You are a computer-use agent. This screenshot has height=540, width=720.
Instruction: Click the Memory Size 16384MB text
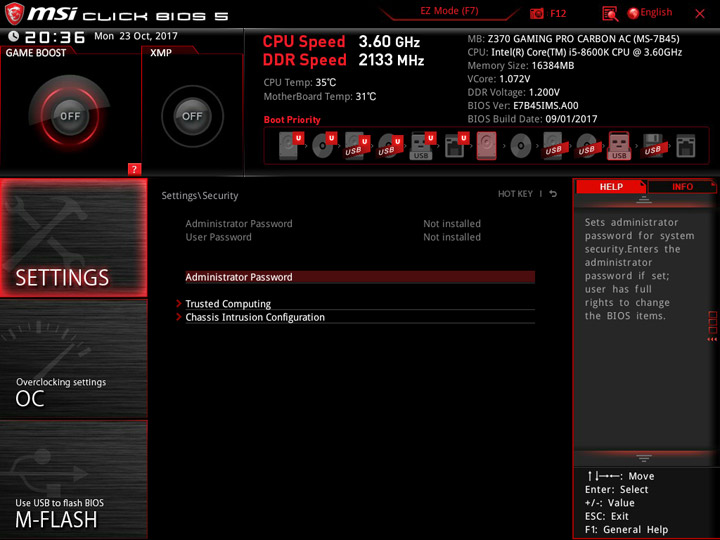(x=521, y=65)
